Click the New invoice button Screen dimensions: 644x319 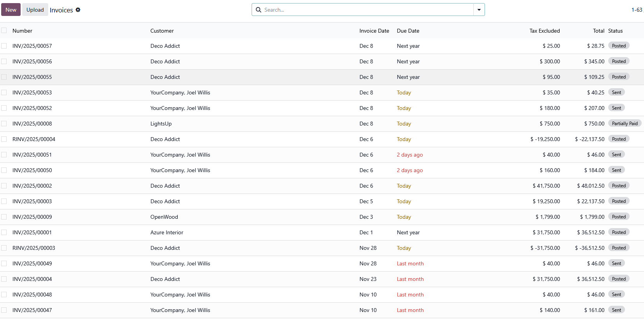coord(11,10)
